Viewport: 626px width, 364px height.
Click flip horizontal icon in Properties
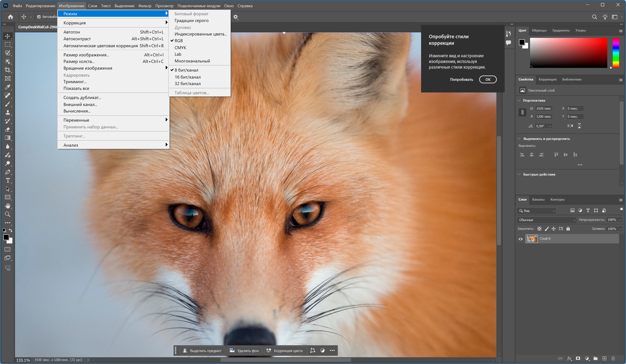570,126
